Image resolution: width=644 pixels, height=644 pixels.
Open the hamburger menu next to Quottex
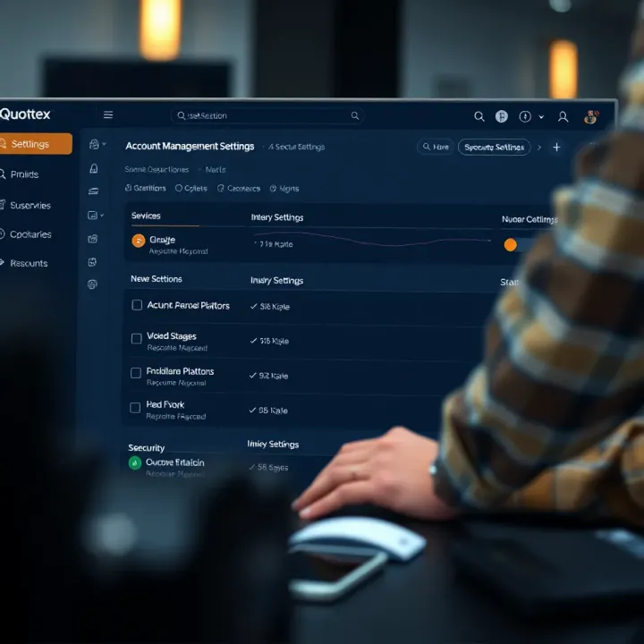[x=108, y=114]
